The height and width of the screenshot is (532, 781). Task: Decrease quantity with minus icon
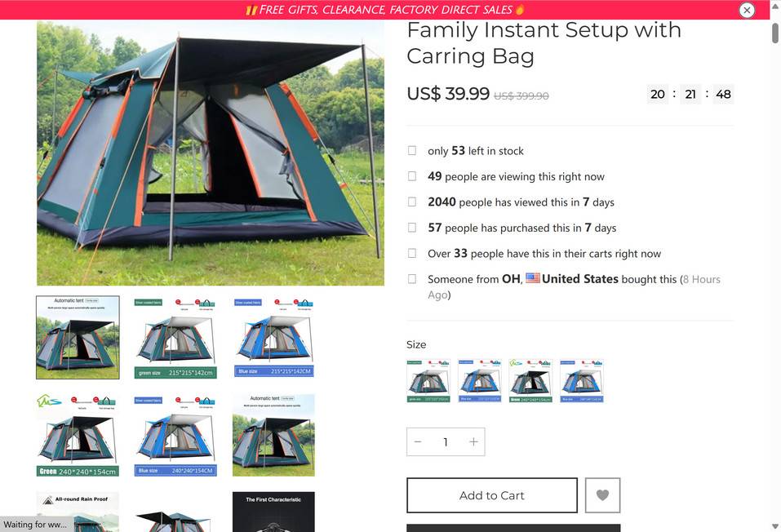coord(418,442)
